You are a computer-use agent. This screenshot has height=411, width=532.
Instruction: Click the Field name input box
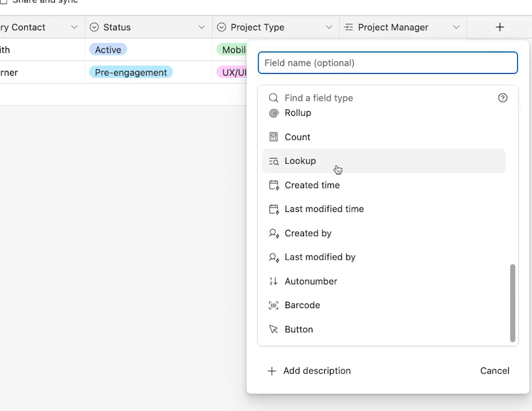tap(387, 63)
